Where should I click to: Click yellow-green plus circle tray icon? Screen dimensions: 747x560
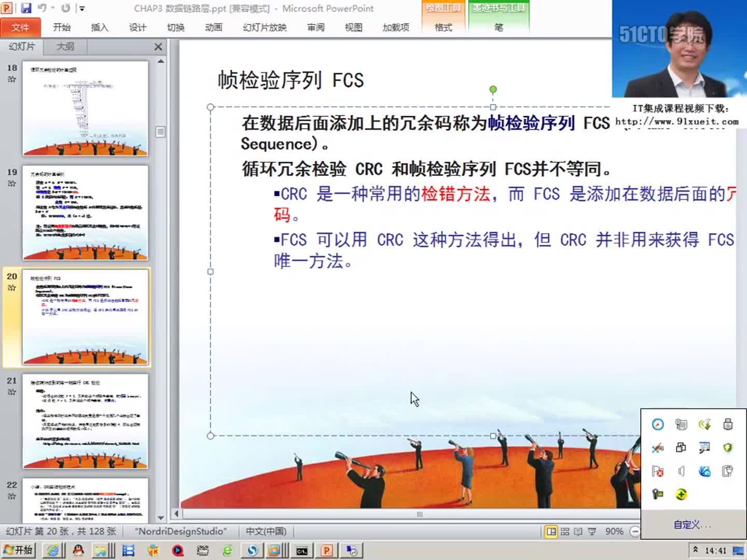click(681, 494)
